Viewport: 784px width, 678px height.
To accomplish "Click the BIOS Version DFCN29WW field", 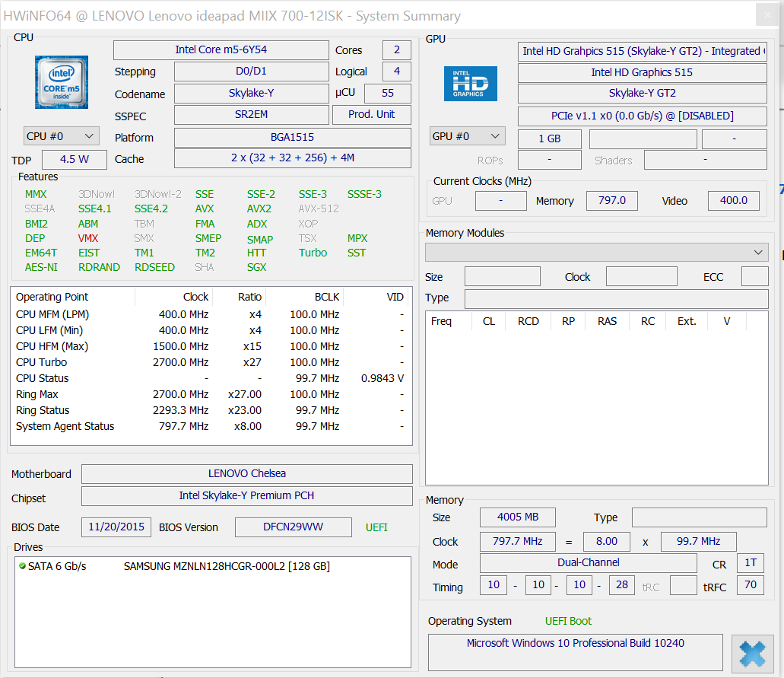I will (x=293, y=527).
